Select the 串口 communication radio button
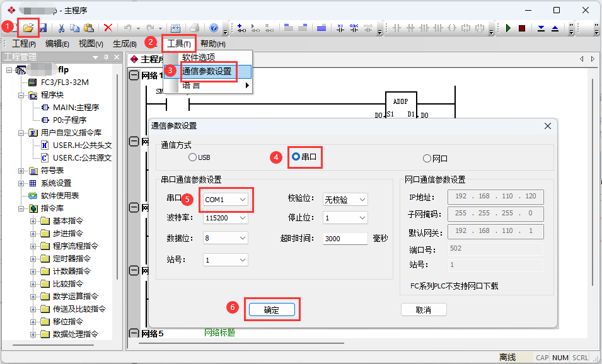 (x=294, y=157)
